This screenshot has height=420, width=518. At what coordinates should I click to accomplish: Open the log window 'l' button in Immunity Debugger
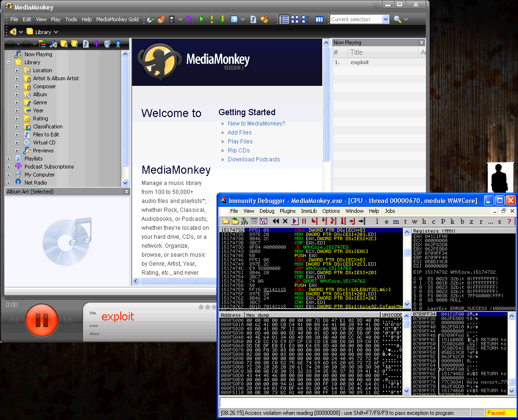(x=377, y=221)
